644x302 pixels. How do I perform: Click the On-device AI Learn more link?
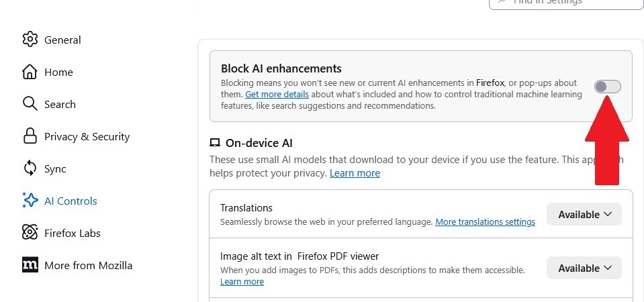(355, 173)
